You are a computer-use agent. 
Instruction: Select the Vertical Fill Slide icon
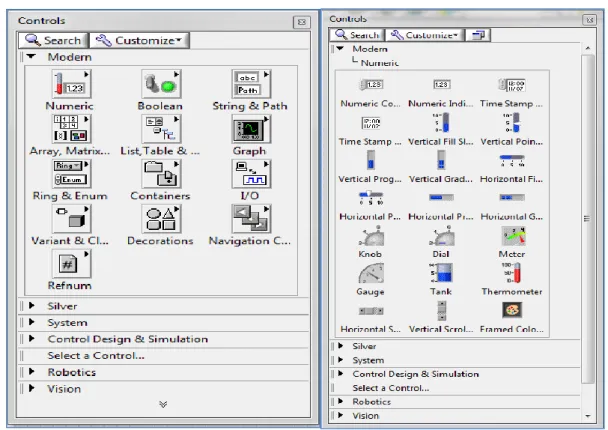[x=441, y=123]
